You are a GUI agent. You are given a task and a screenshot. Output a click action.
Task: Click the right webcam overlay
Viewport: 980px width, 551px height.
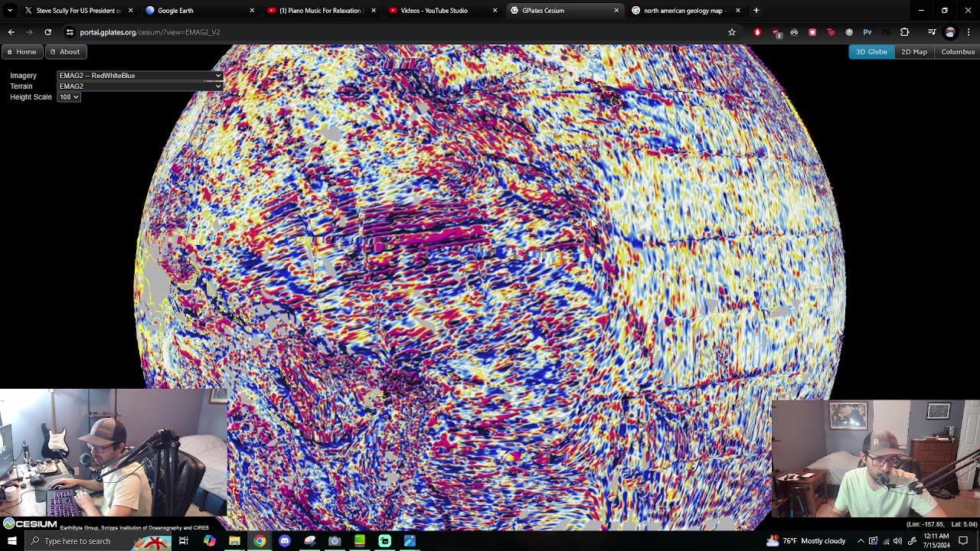[876, 458]
